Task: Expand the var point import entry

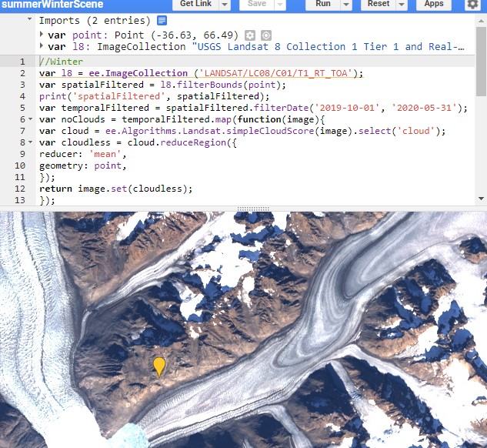Action: pos(41,35)
